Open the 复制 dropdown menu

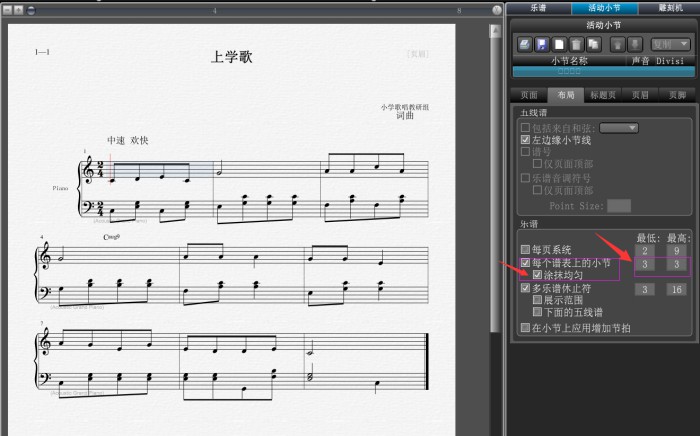tap(669, 44)
